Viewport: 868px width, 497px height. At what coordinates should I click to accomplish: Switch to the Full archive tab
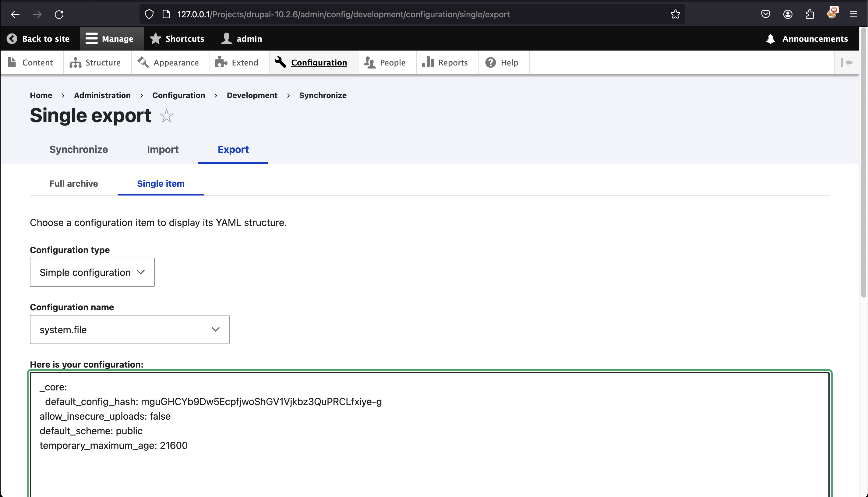click(x=73, y=184)
